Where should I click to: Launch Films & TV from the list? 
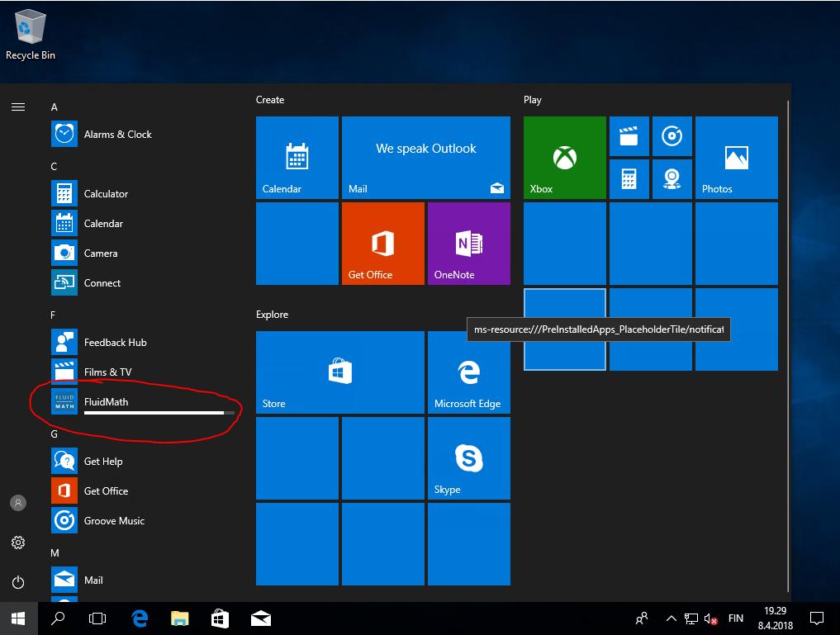point(142,372)
